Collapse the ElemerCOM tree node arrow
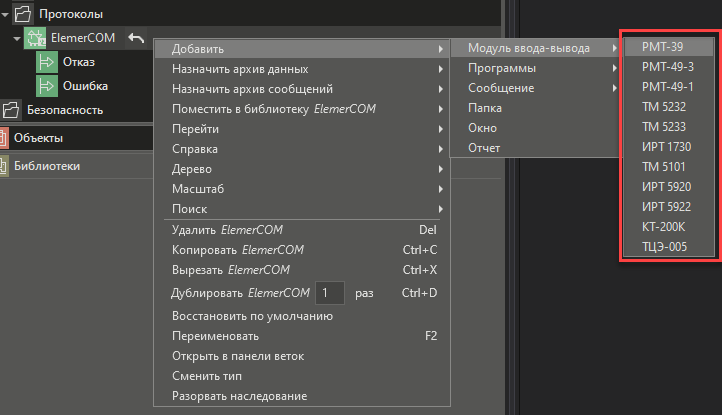This screenshot has width=722, height=415. (x=17, y=39)
